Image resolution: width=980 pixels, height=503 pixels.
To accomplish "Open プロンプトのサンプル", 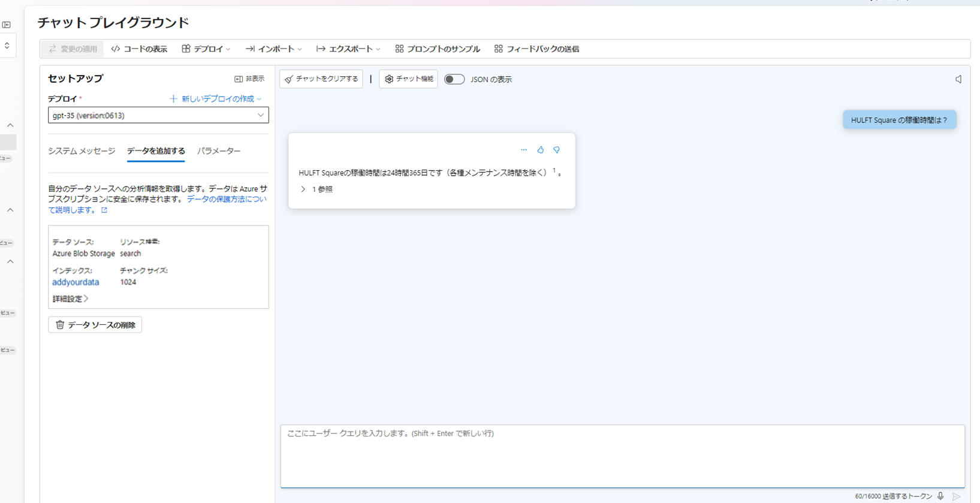I will click(438, 49).
